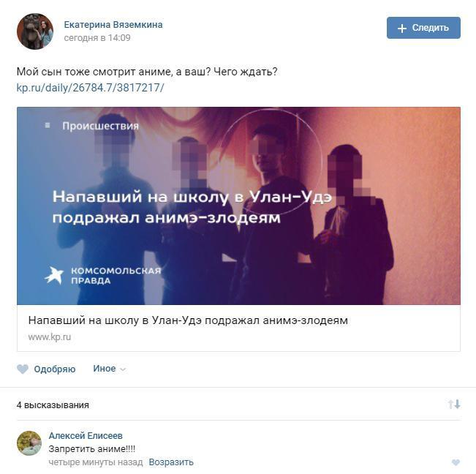Open author name Екатерина Вяземкина
476x474 pixels.
113,25
